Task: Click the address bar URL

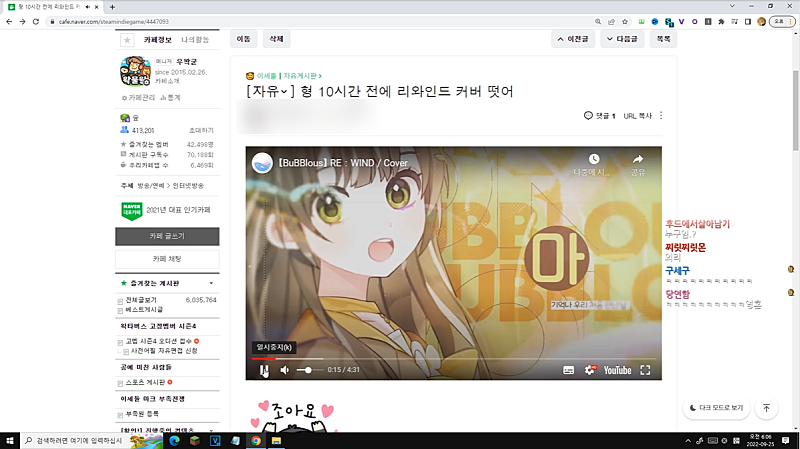Action: click(114, 21)
